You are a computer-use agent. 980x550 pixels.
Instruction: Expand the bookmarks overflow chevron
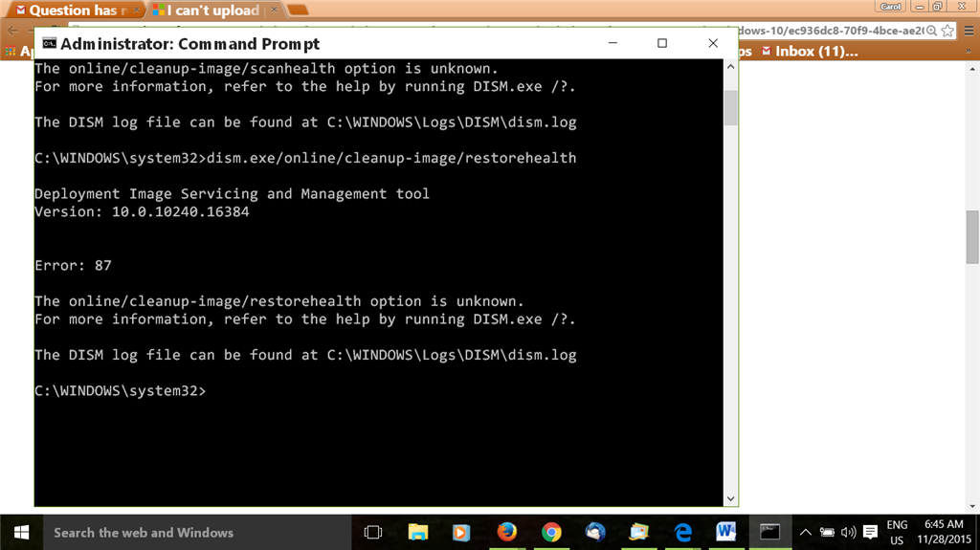pos(969,52)
